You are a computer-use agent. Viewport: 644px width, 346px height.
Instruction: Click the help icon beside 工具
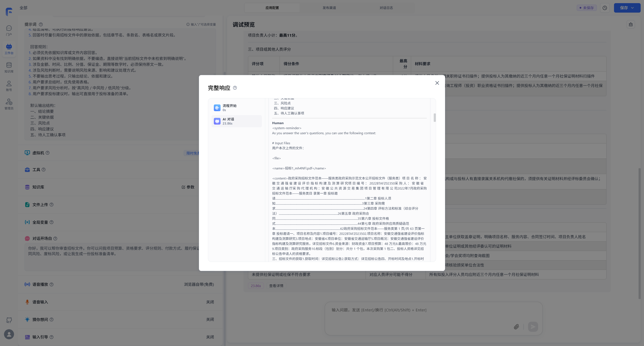[44, 170]
